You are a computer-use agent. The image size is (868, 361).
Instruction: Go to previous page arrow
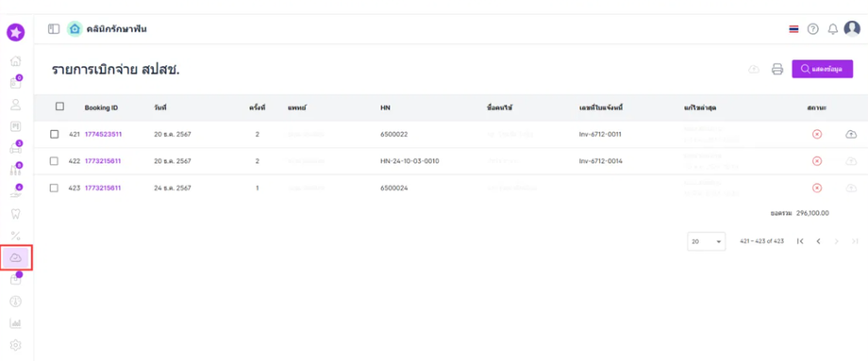pos(818,241)
